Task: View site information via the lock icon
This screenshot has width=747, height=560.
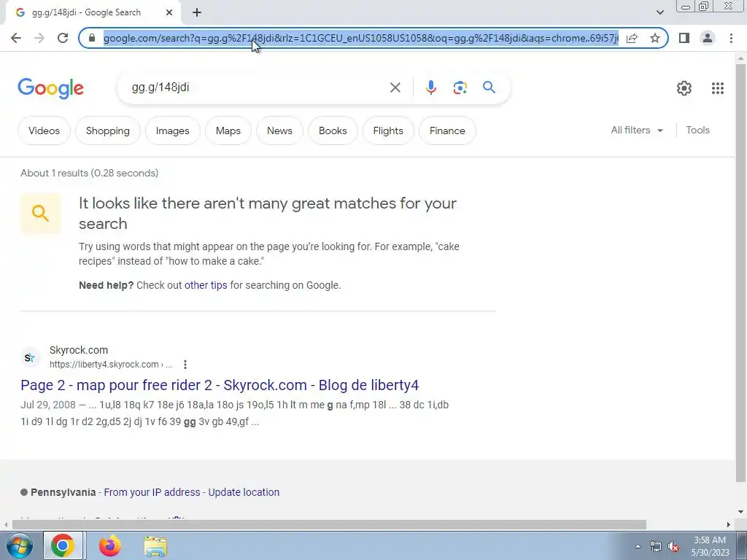Action: tap(93, 38)
